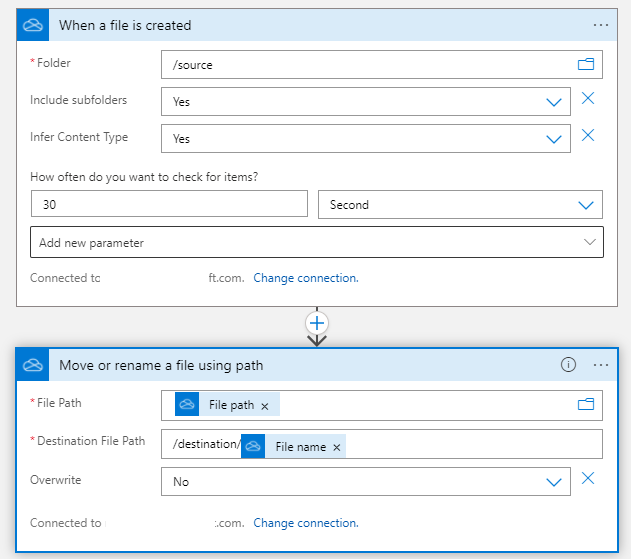Open file picker for File Path field
This screenshot has width=631, height=559.
tap(586, 404)
